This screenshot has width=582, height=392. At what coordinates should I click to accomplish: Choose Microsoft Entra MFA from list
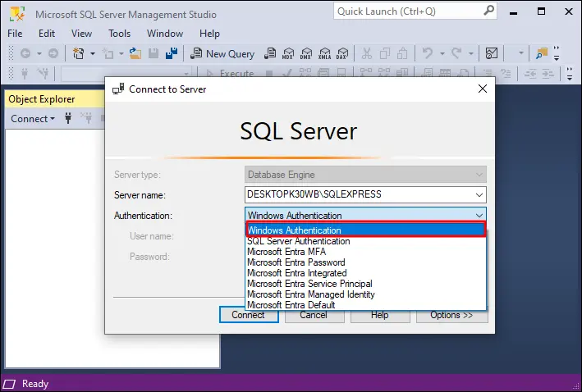tap(286, 252)
